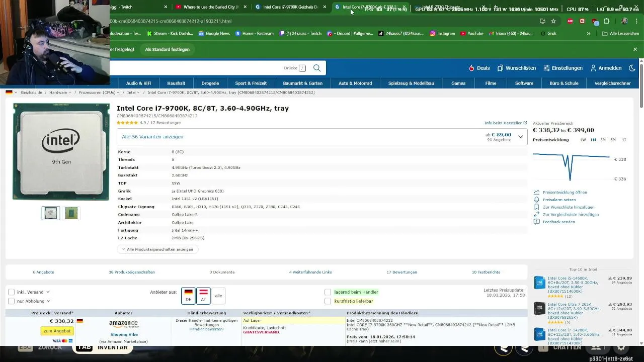Expand Prozessoren (CPUs) breadcrumb dropdown
The height and width of the screenshot is (362, 644).
[118, 93]
